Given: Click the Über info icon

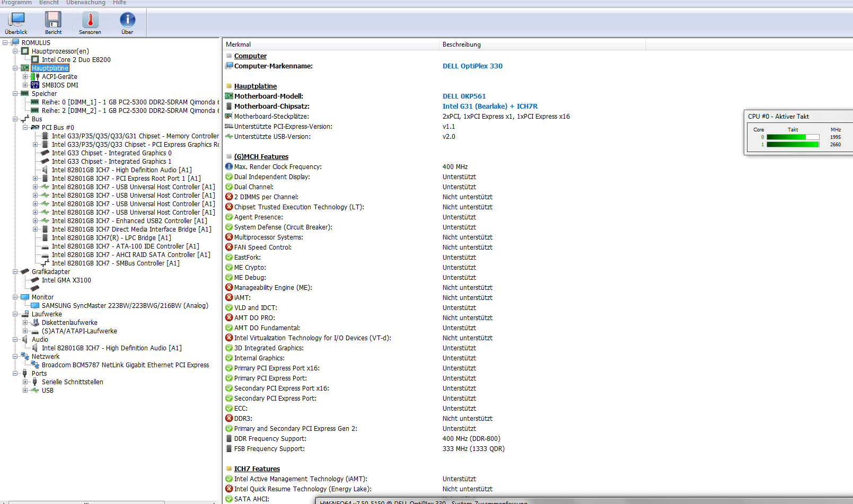Looking at the screenshot, I should [x=127, y=20].
